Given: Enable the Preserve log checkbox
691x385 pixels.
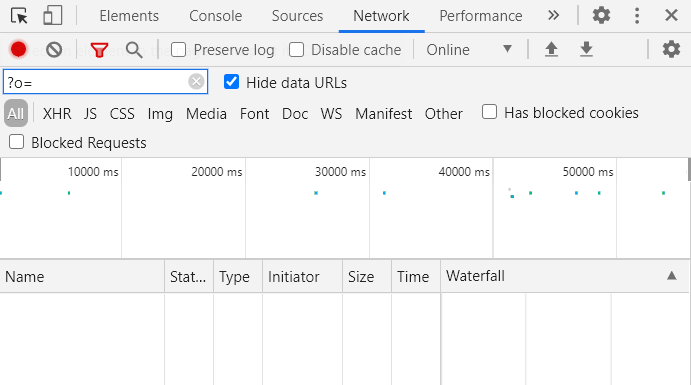Looking at the screenshot, I should 178,50.
